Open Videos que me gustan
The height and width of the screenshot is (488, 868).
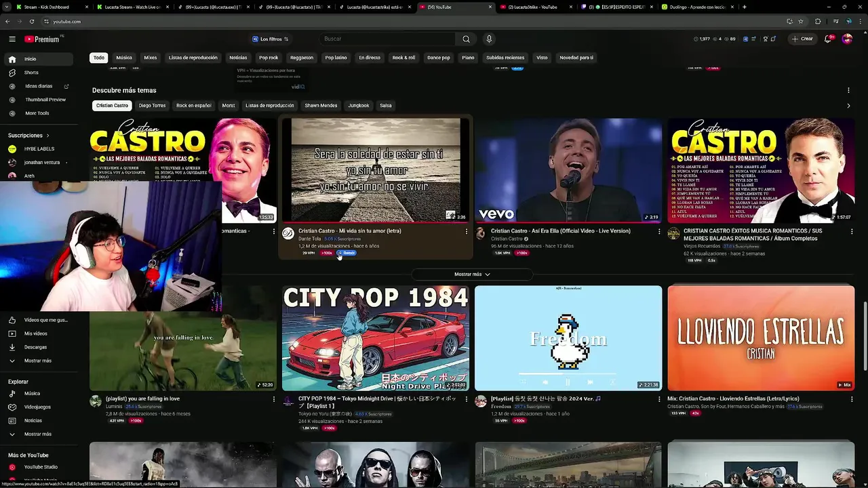click(x=46, y=320)
